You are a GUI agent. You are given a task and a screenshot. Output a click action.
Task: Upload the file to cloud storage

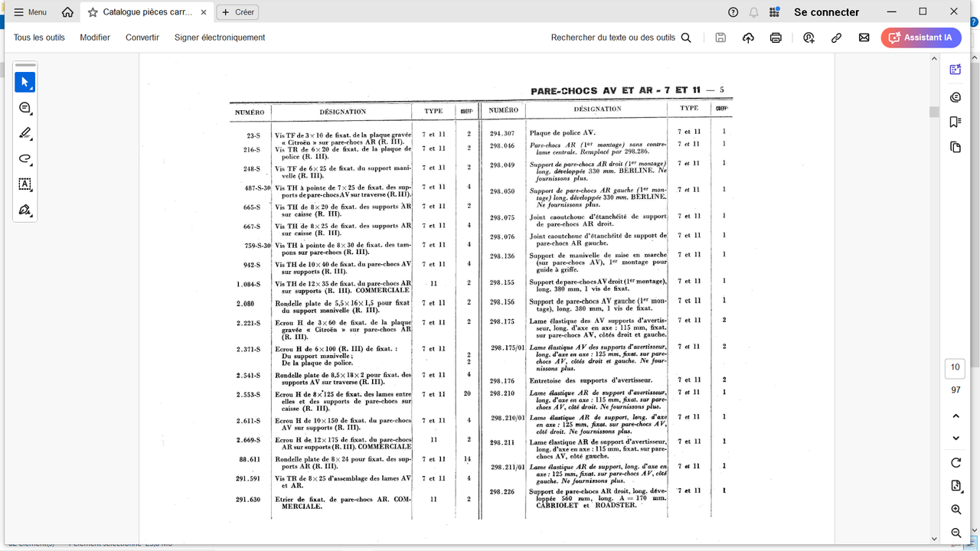[x=748, y=37]
